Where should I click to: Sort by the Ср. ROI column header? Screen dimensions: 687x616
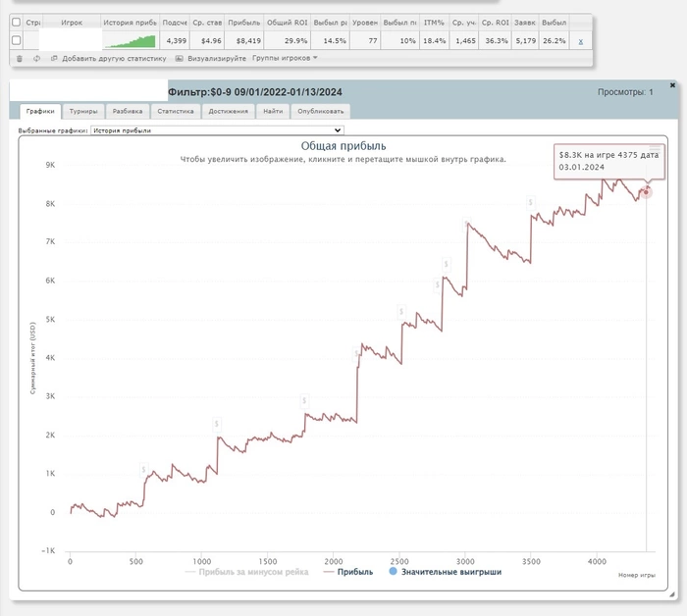click(495, 23)
